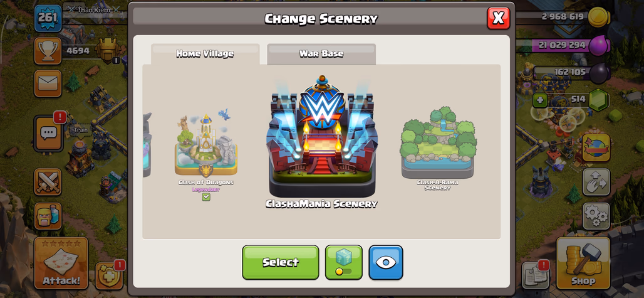This screenshot has height=298, width=644.
Task: Open the mail inbox envelope icon
Action: (x=48, y=83)
